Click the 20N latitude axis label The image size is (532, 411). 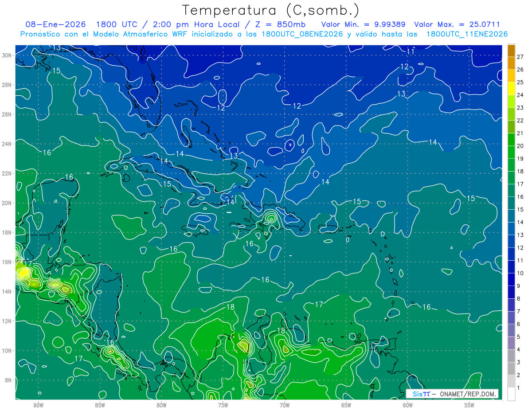point(8,203)
